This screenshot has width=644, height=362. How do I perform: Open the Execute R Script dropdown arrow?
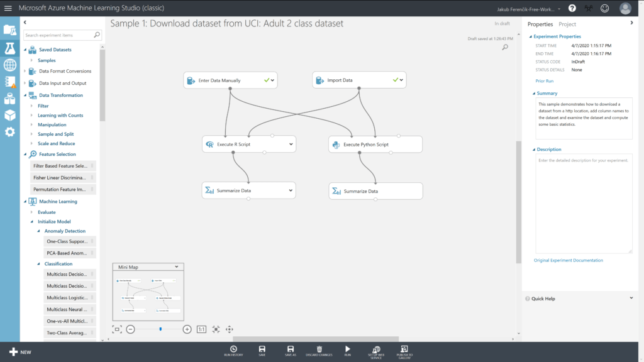[291, 144]
